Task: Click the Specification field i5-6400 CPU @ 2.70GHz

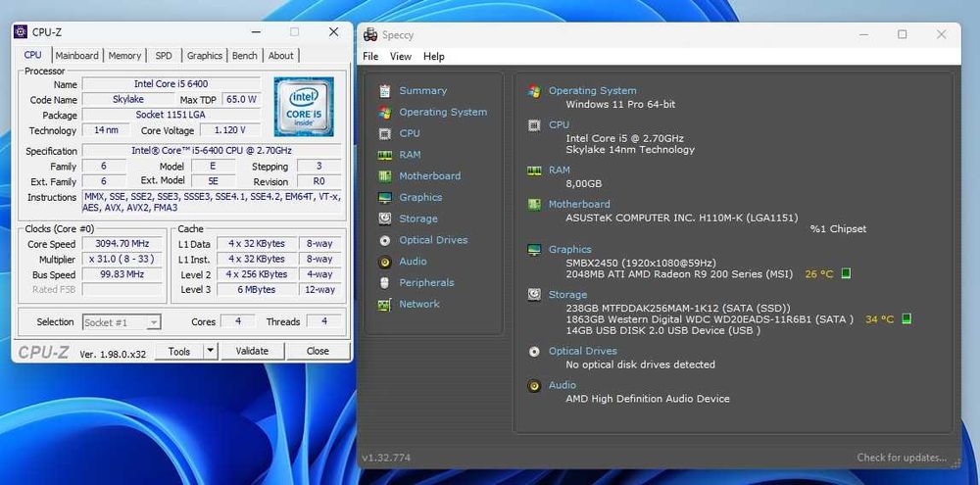Action: (212, 151)
